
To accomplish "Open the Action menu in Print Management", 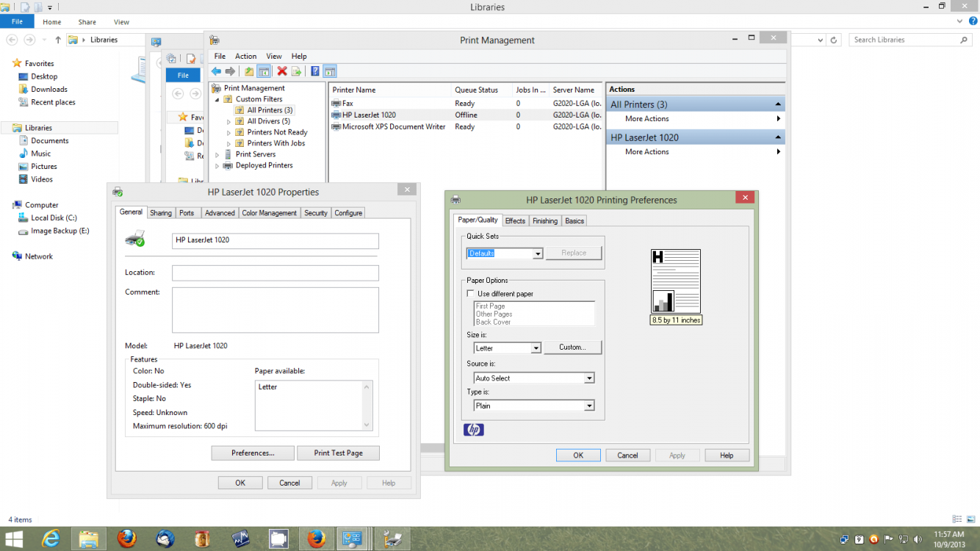I will pyautogui.click(x=245, y=57).
